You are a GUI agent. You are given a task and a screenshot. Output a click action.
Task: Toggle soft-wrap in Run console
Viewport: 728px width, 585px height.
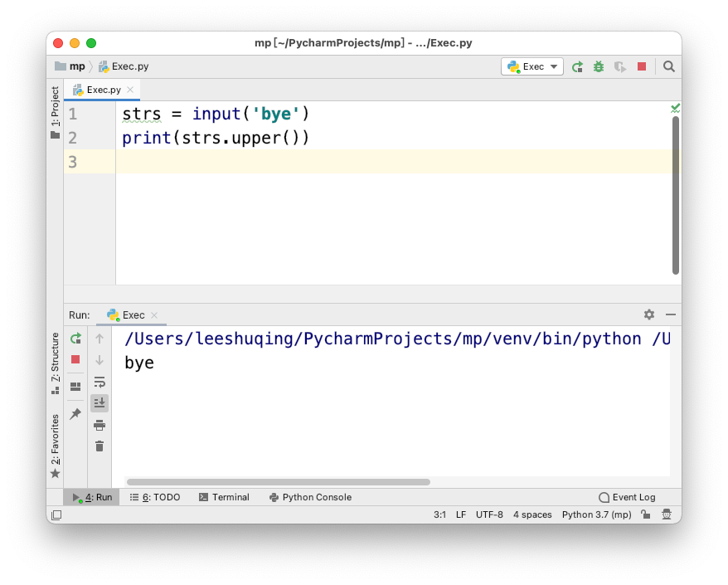coord(99,382)
